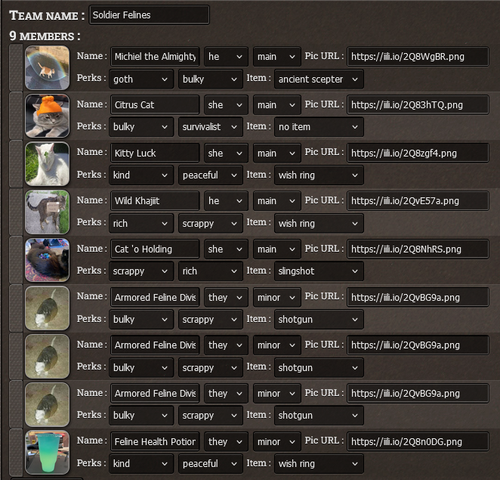
Task: Open Wild Khajiit's 'main' role dropdown
Action: tap(277, 201)
